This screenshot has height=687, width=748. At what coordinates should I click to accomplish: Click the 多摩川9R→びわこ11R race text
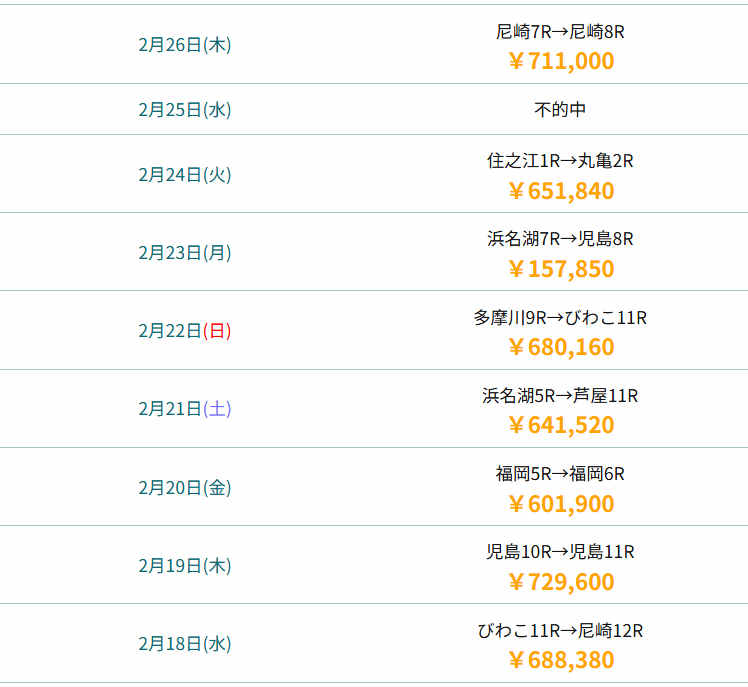point(560,318)
